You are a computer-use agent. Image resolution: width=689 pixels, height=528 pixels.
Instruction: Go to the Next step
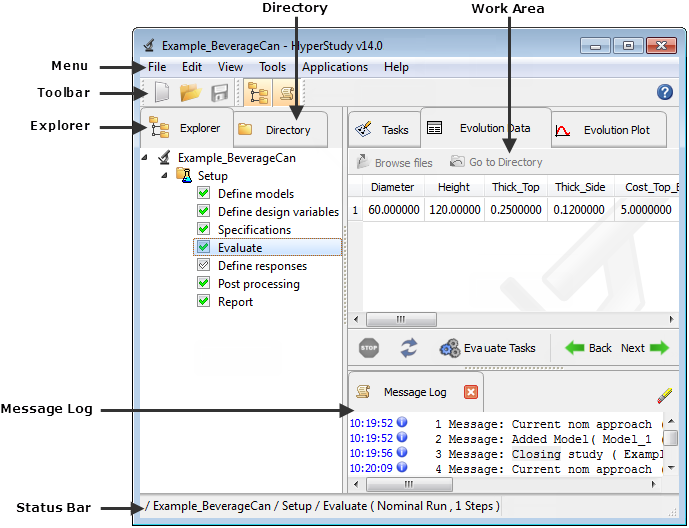pos(645,348)
